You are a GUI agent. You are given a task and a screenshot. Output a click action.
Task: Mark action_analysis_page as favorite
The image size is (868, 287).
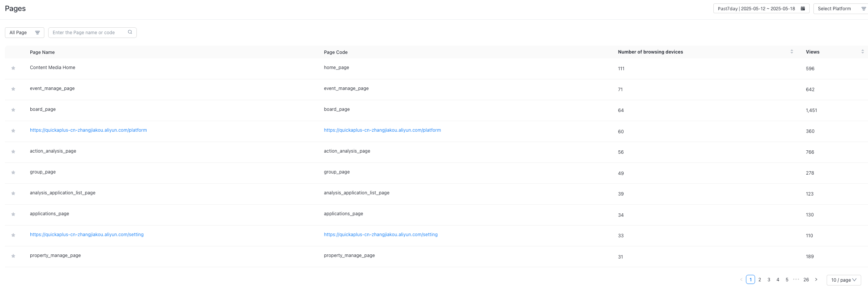click(13, 151)
